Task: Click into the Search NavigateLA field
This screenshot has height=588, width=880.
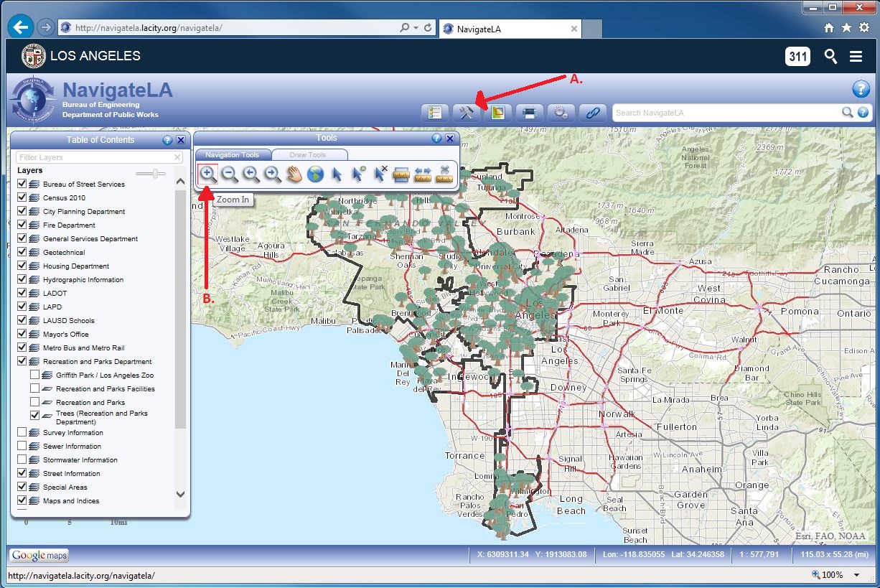Action: pyautogui.click(x=727, y=113)
